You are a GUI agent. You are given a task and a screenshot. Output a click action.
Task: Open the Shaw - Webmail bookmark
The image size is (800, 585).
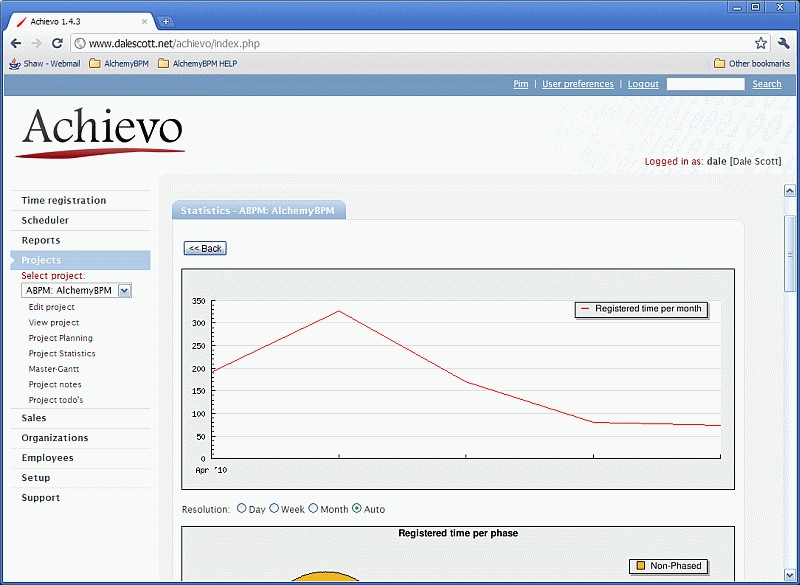click(x=45, y=64)
